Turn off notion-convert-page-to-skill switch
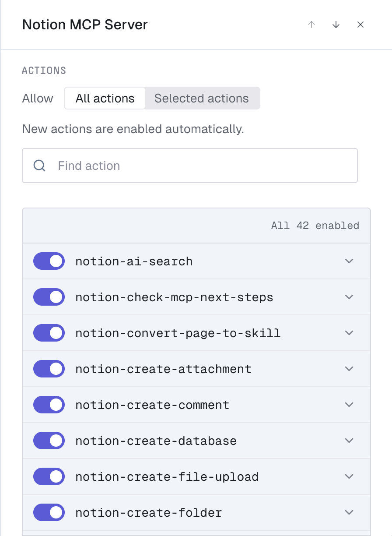 49,333
